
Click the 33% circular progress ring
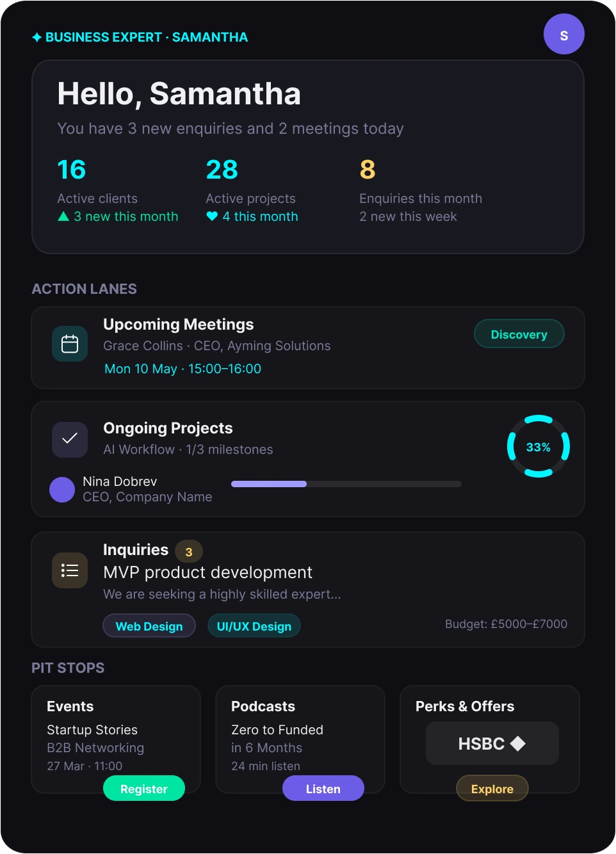coord(538,447)
